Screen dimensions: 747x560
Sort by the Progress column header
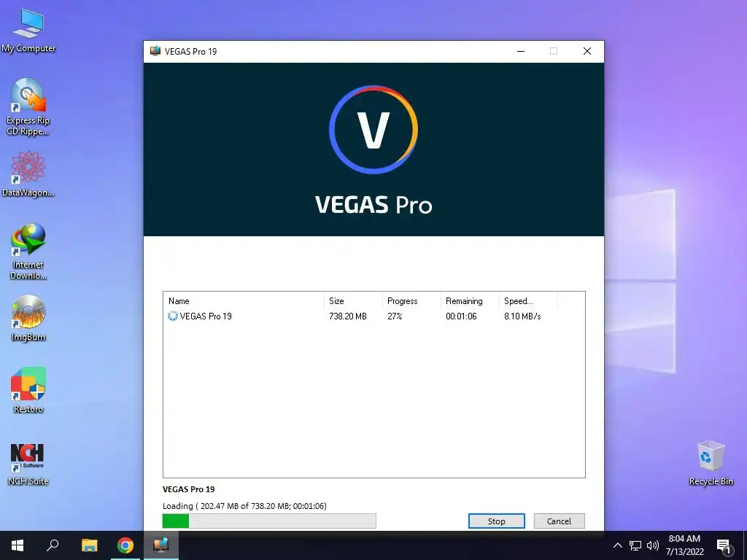pyautogui.click(x=411, y=301)
